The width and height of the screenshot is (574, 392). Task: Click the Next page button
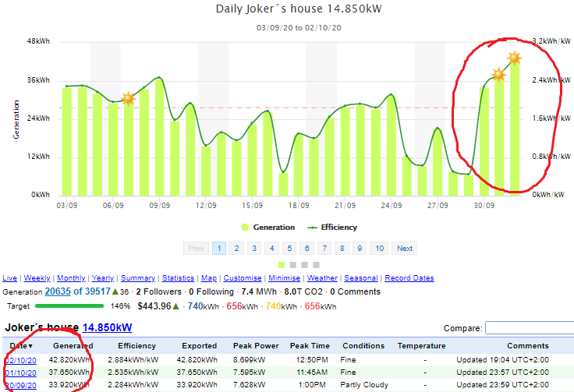pyautogui.click(x=405, y=249)
